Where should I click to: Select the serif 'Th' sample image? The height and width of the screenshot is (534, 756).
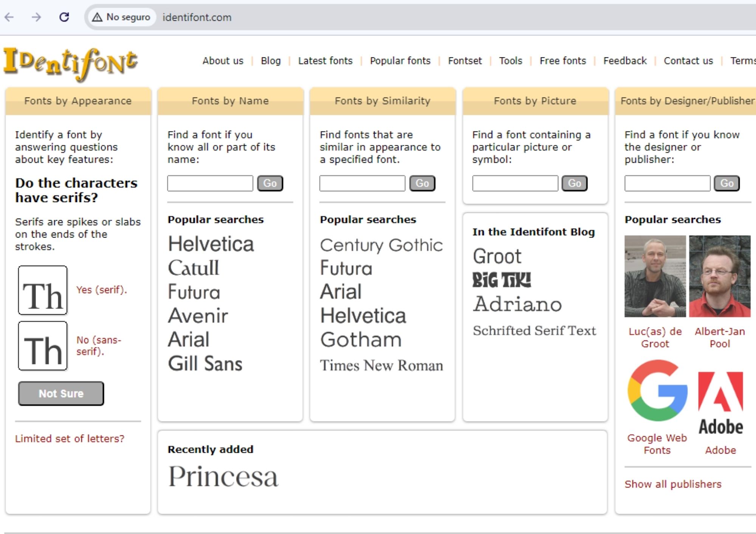click(x=43, y=290)
